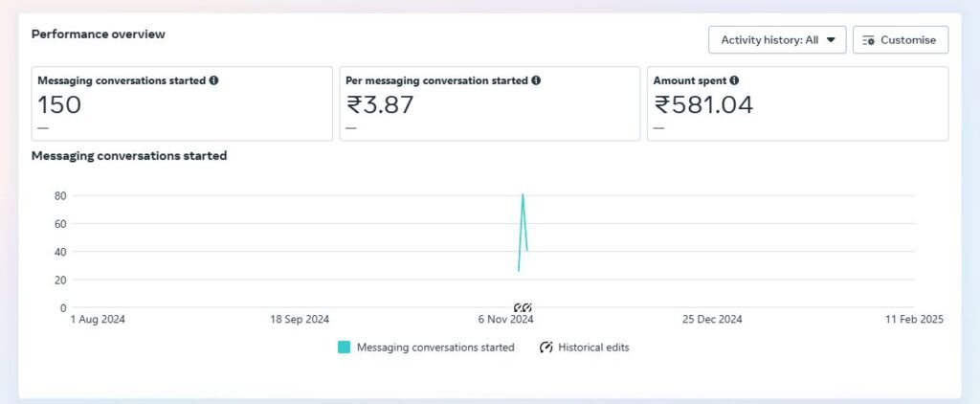Viewport: 980px width, 404px height.
Task: Select the 150 conversations metric card
Action: (182, 105)
